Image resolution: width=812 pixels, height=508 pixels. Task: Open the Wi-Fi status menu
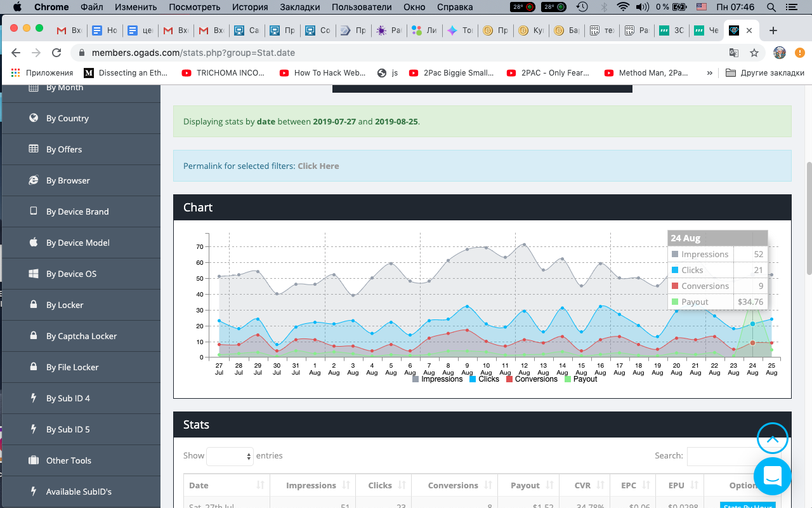(x=623, y=7)
